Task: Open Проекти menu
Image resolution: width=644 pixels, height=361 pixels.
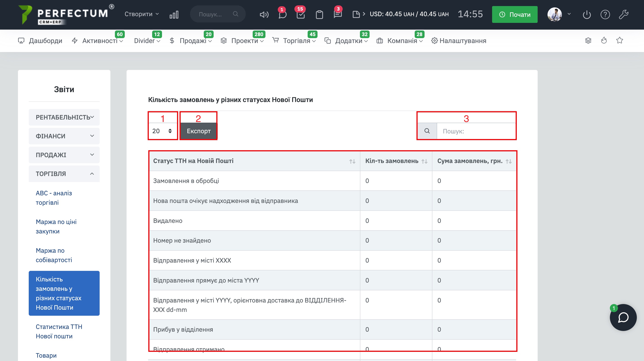Action: coord(242,40)
